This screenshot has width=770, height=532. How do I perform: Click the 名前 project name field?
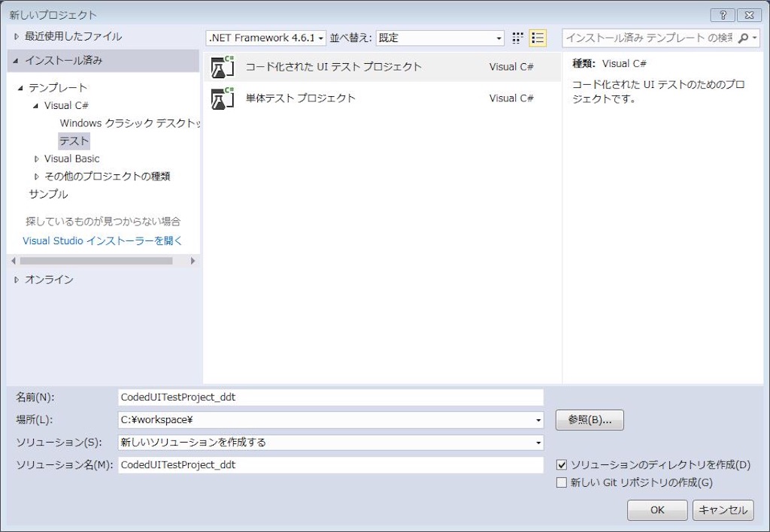tap(331, 397)
